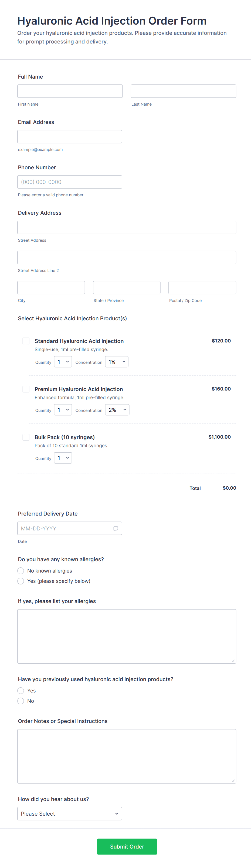
Task: Click the First Name input field
Action: click(x=70, y=91)
